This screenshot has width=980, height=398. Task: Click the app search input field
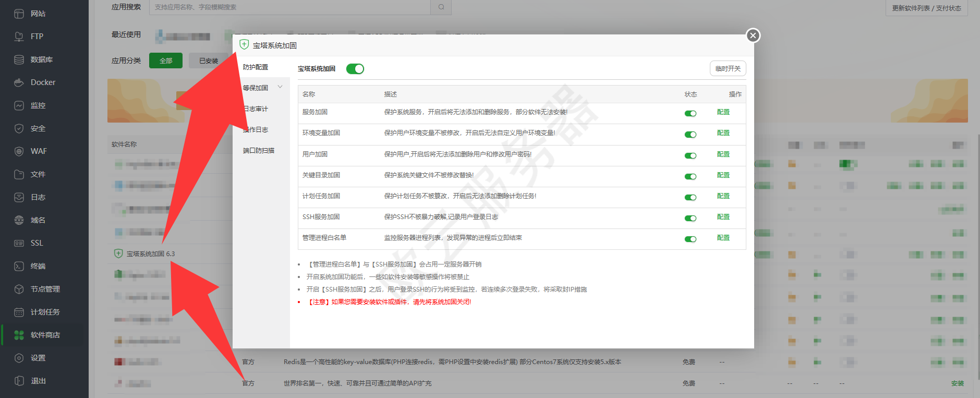tap(289, 7)
